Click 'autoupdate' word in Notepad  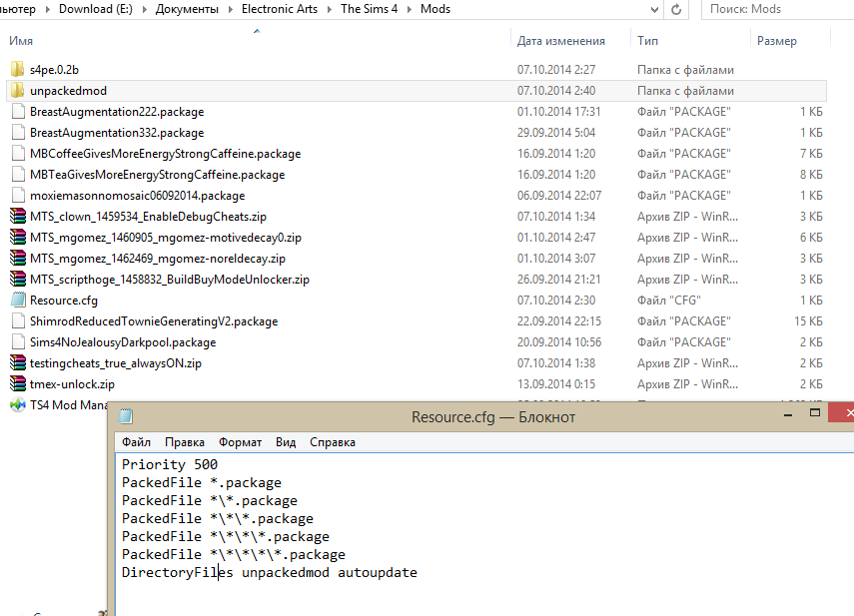coord(378,572)
